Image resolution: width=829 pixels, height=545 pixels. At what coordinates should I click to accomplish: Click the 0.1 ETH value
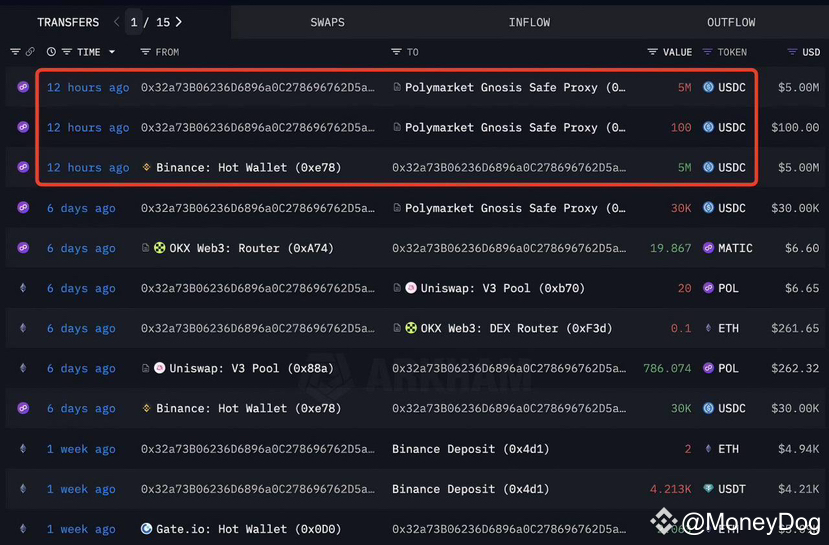[x=681, y=328]
